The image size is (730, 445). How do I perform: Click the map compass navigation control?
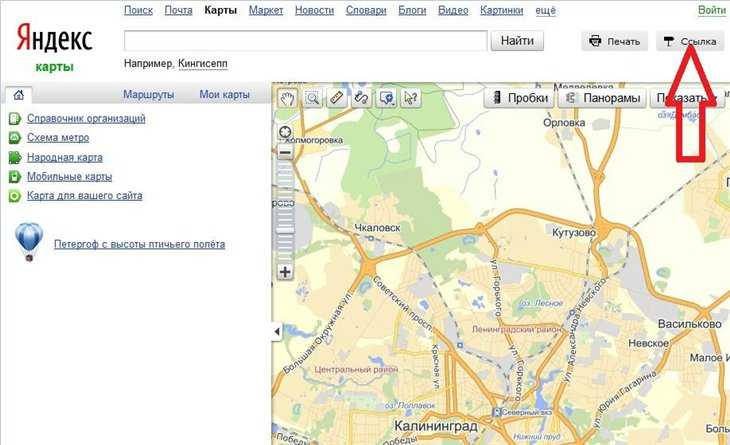285,132
